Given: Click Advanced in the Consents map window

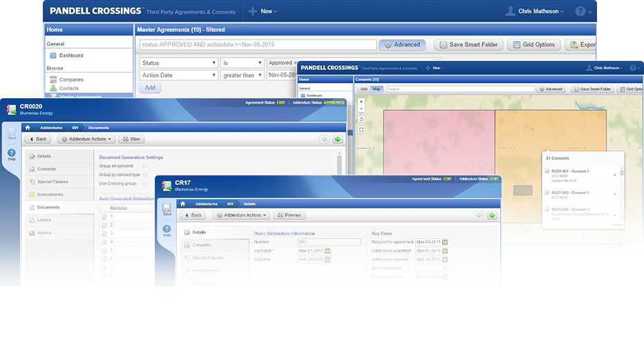Looking at the screenshot, I should [x=551, y=89].
